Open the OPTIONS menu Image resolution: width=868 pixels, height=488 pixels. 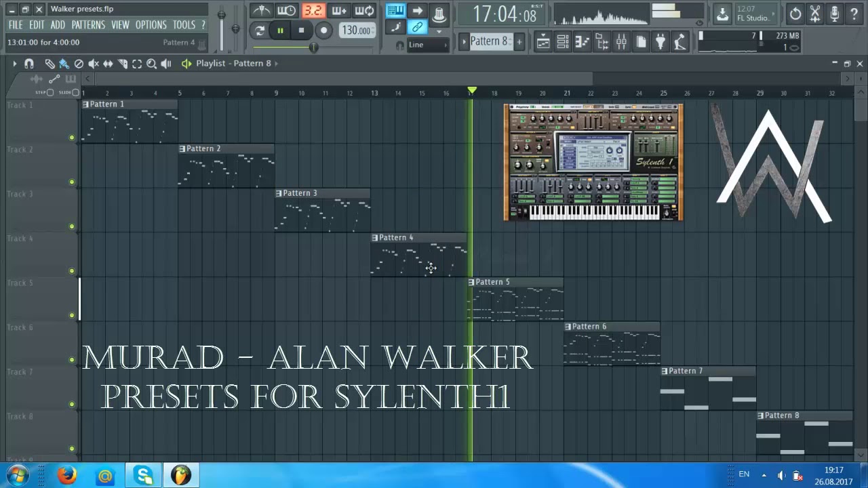click(x=151, y=25)
